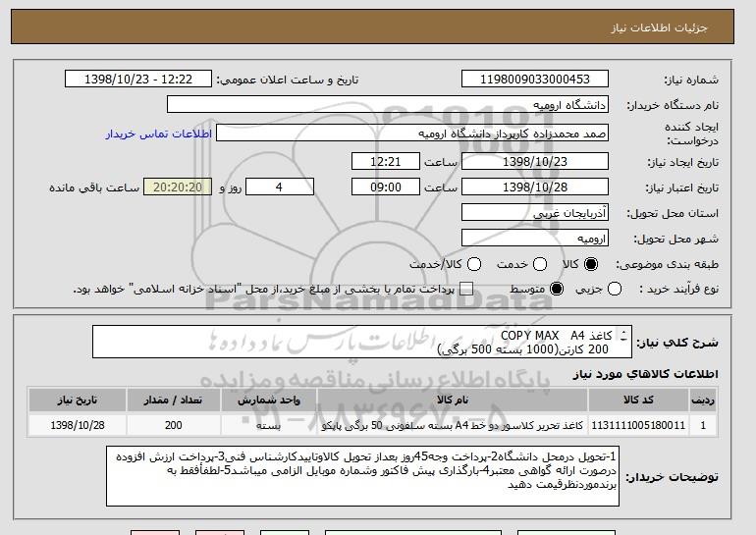Select the کالا/خدمت radio button
Image resolution: width=756 pixels, height=535 pixels.
coord(474,264)
